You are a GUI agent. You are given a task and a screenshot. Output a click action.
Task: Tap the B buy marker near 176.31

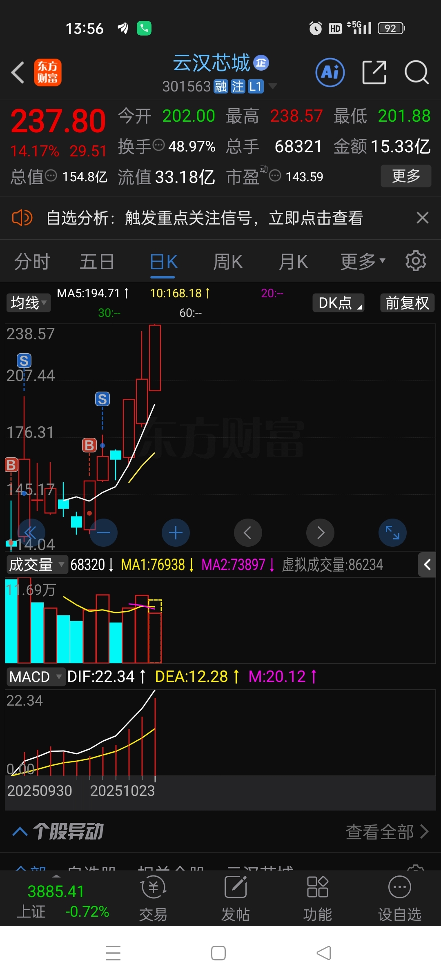[x=89, y=445]
